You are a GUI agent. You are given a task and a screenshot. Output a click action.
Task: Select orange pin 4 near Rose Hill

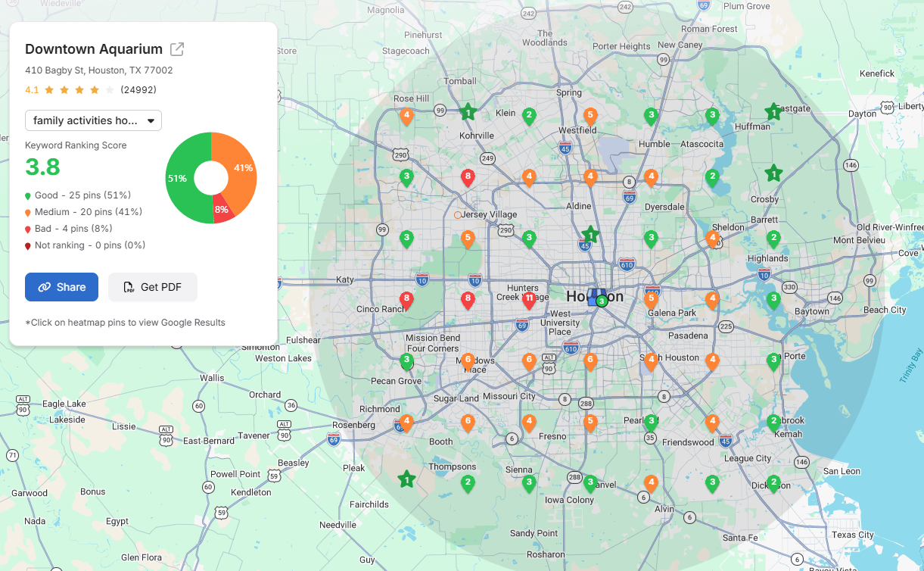(406, 117)
